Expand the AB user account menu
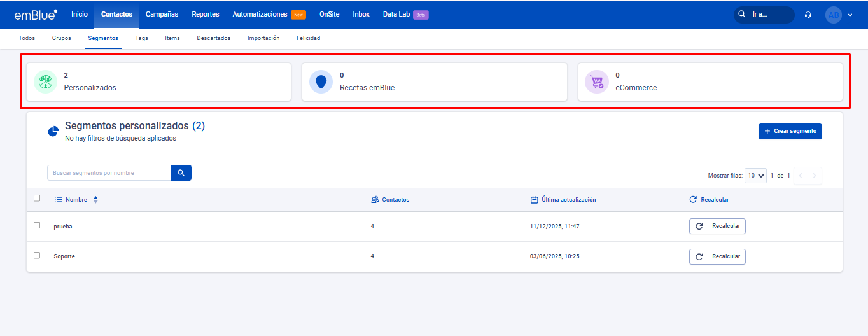868x336 pixels. (x=840, y=15)
